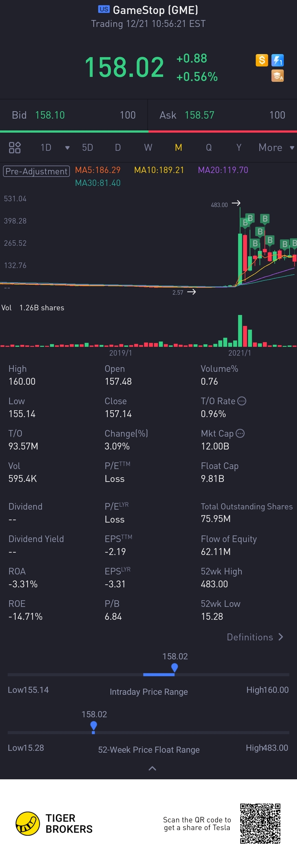Select the W weekly chart tab
This screenshot has width=297, height=868.
pyautogui.click(x=148, y=147)
